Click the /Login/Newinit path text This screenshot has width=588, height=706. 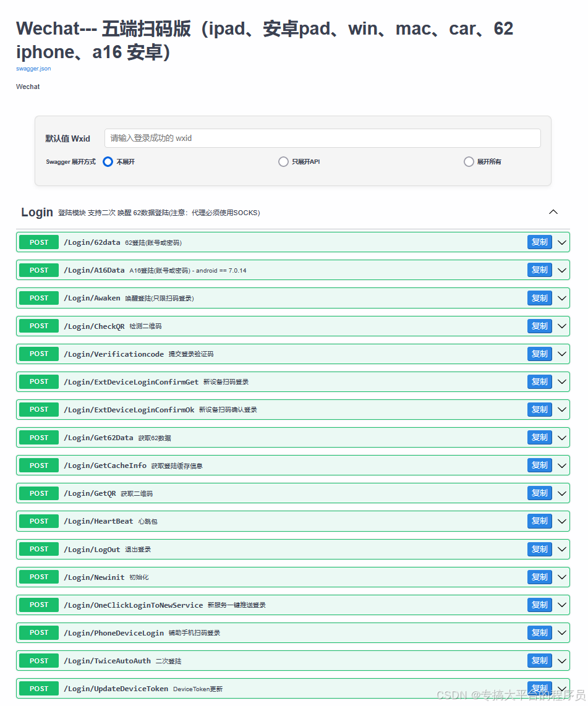pyautogui.click(x=94, y=577)
